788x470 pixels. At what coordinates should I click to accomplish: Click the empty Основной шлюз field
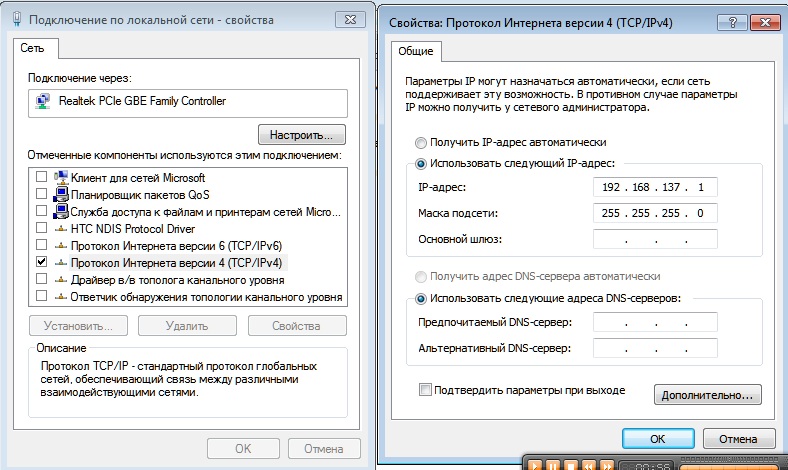(655, 239)
